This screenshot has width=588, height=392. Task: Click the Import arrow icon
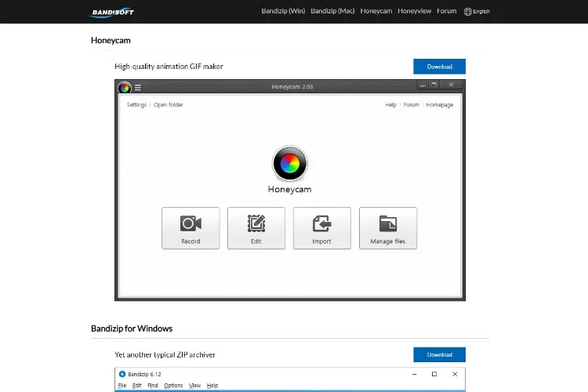click(x=321, y=223)
